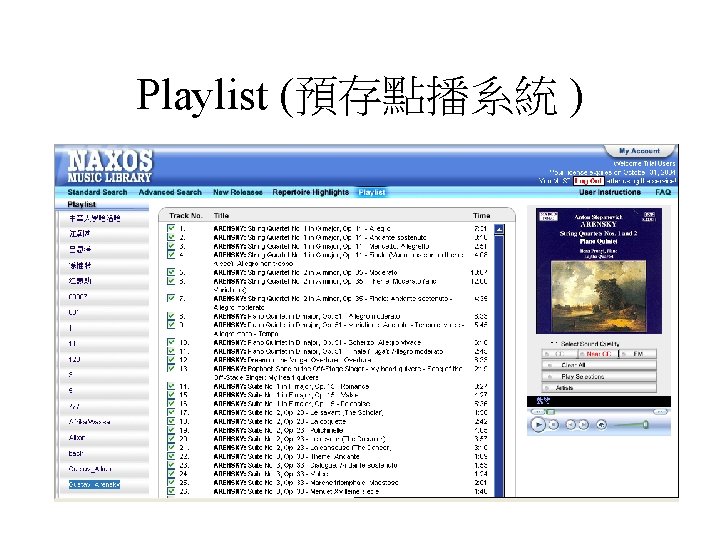The width and height of the screenshot is (720, 540).
Task: Toggle the checkbox for track 5
Action: [171, 272]
